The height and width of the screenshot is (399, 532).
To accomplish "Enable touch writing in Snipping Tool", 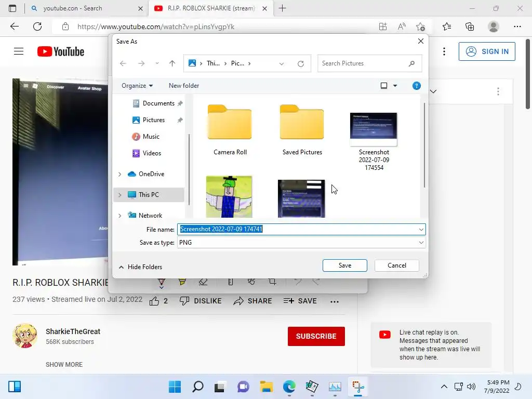I will tap(251, 282).
